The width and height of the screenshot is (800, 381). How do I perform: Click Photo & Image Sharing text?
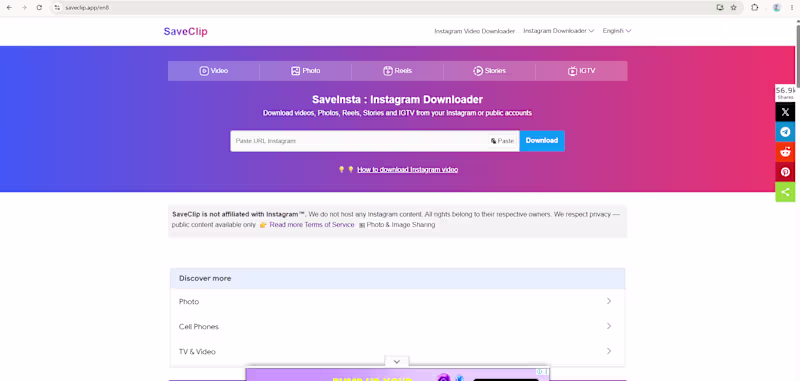click(401, 225)
